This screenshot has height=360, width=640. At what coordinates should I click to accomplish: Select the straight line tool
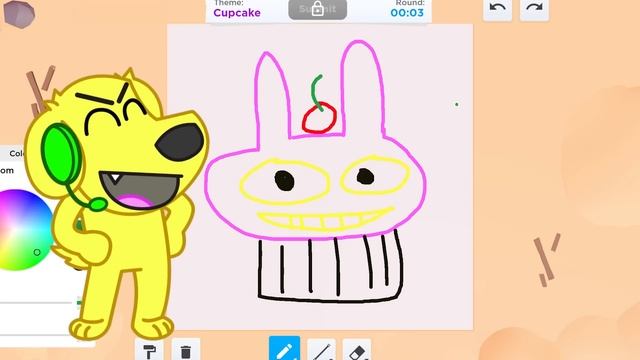pos(321,349)
